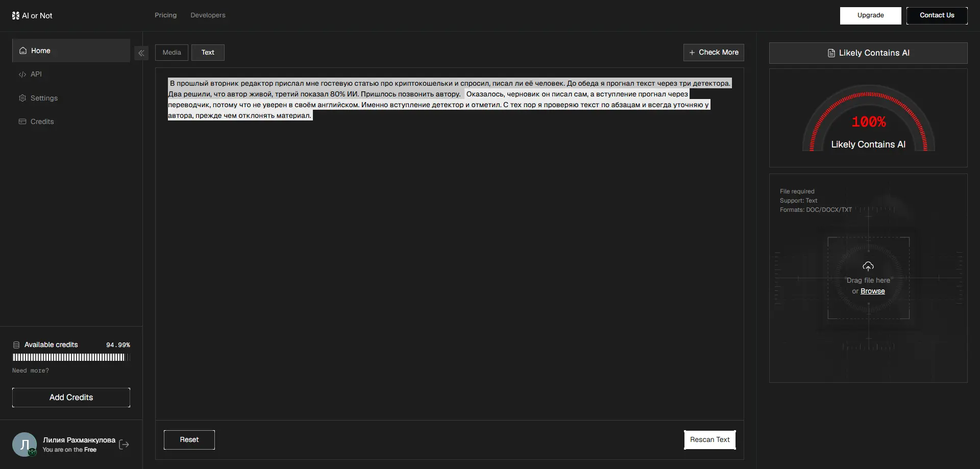Click the scanned Russian text area

[x=450, y=99]
